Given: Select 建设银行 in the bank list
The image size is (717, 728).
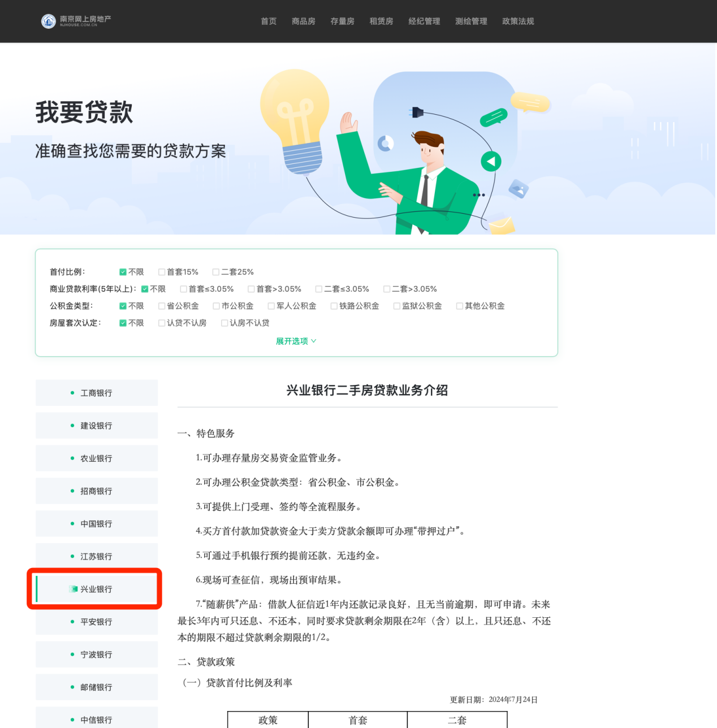Looking at the screenshot, I should [97, 426].
